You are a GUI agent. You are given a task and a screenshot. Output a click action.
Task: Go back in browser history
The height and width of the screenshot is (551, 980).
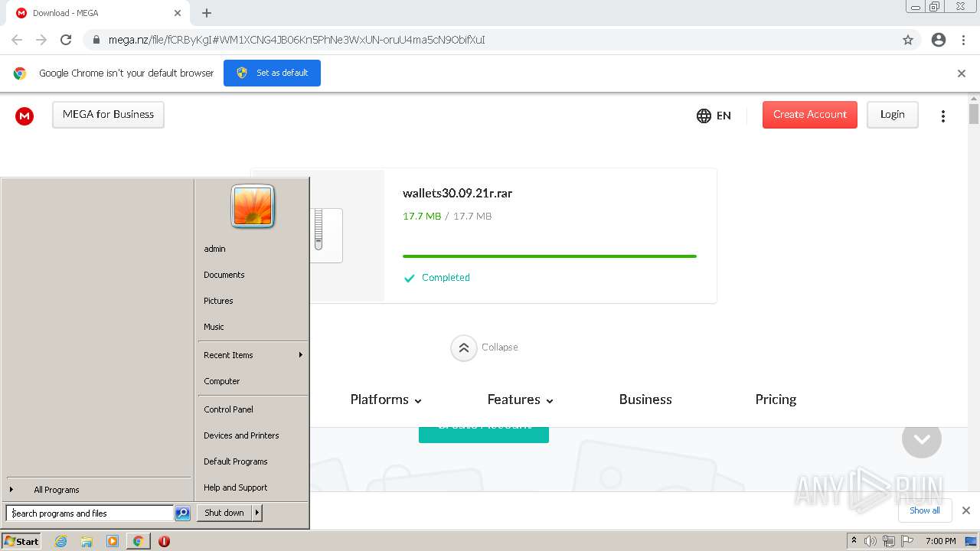[x=17, y=40]
